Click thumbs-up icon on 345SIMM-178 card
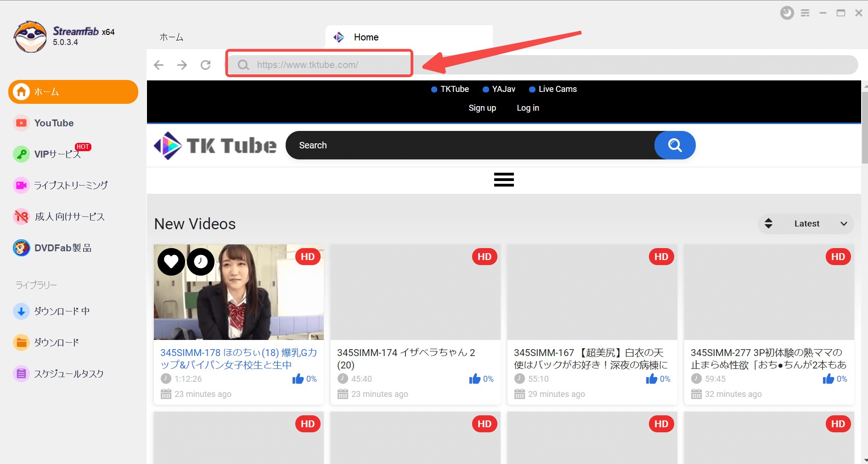This screenshot has height=464, width=868. [298, 379]
